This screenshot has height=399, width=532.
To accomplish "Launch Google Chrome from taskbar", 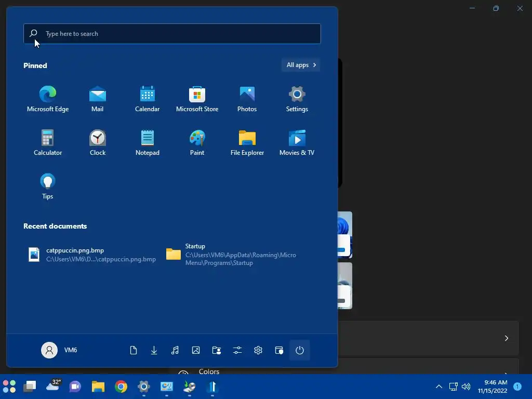I will click(x=121, y=387).
